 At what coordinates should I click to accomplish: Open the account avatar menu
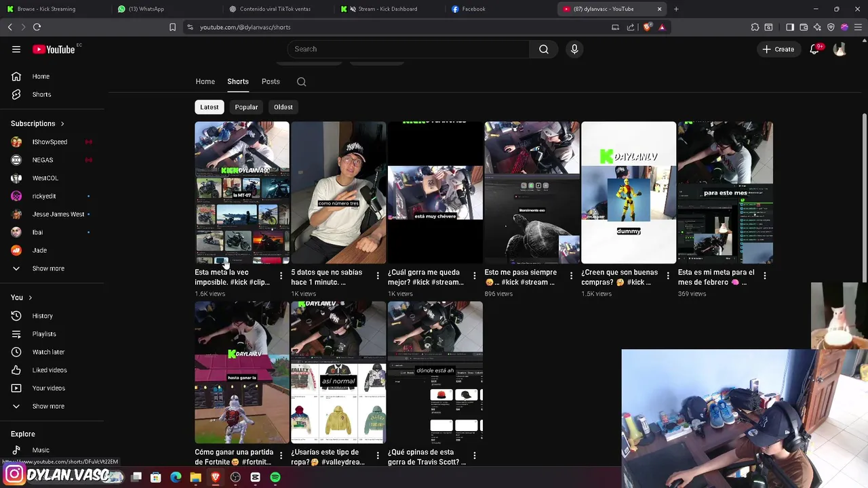click(x=840, y=49)
